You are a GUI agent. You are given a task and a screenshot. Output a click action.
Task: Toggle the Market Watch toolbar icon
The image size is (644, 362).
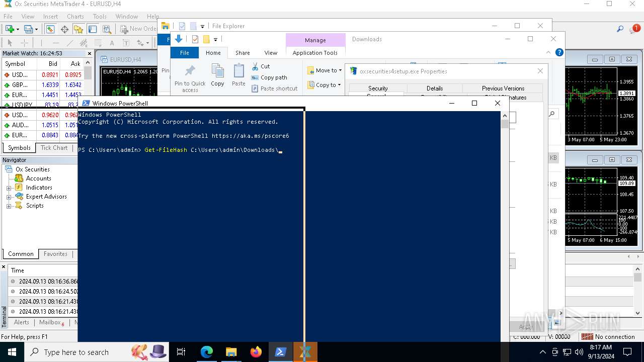50,29
